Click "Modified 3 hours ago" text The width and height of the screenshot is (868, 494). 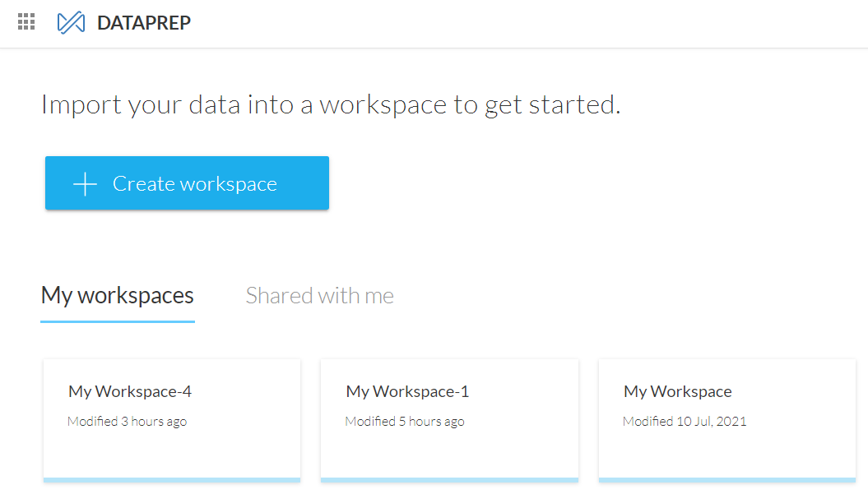click(x=127, y=422)
